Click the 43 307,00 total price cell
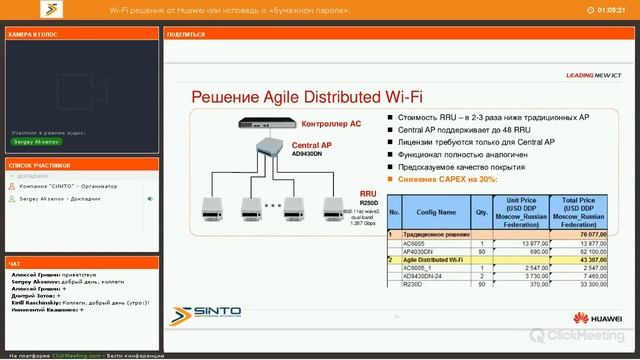 tap(578, 260)
